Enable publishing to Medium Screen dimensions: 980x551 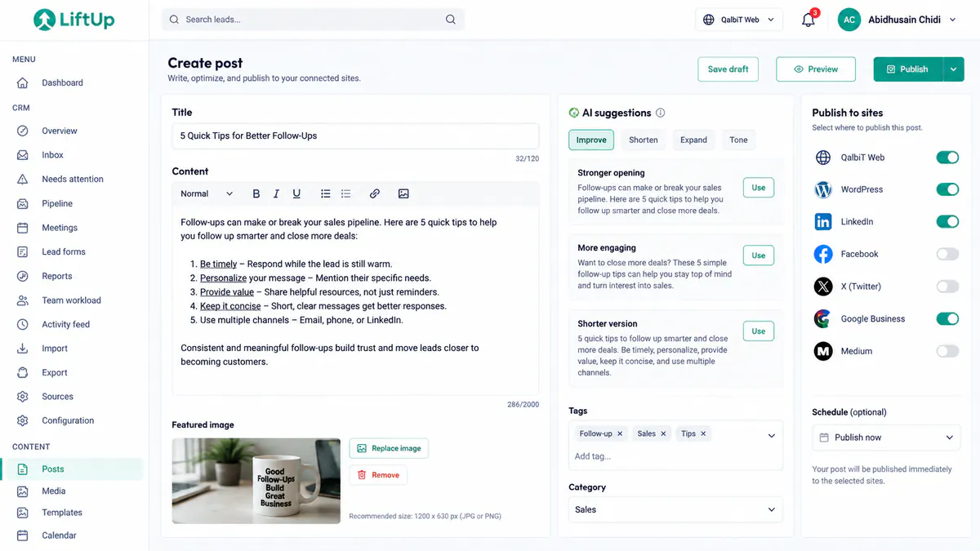tap(947, 351)
